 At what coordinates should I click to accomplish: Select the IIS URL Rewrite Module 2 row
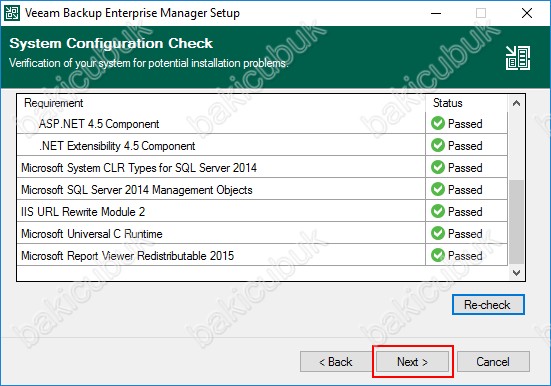(262, 211)
